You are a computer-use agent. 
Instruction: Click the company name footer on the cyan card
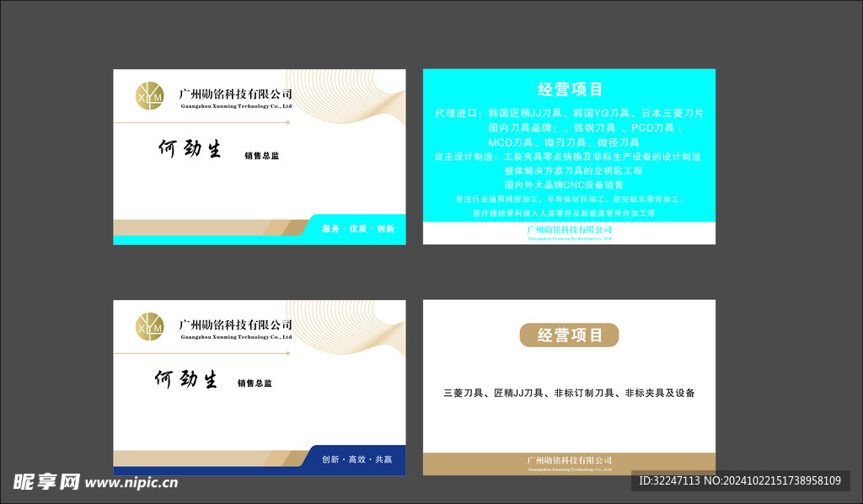tap(569, 231)
